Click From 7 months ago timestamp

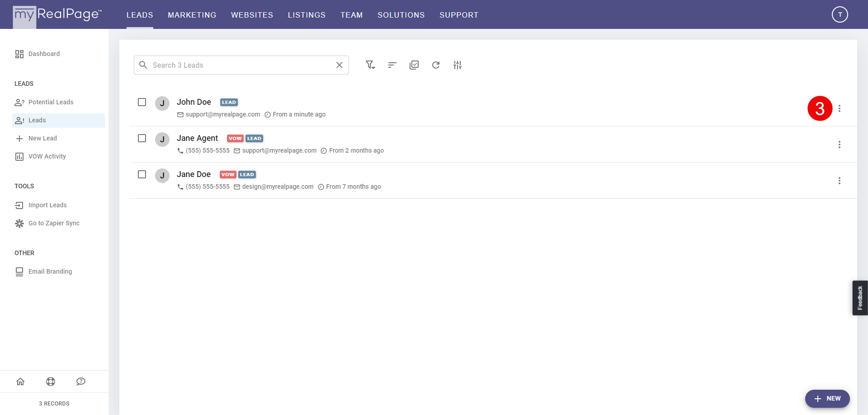(354, 187)
